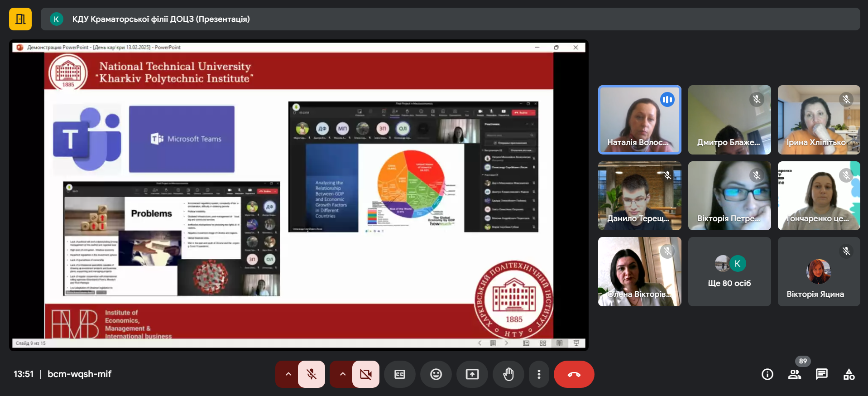Click Вікторія Яцина participant tile

point(819,272)
